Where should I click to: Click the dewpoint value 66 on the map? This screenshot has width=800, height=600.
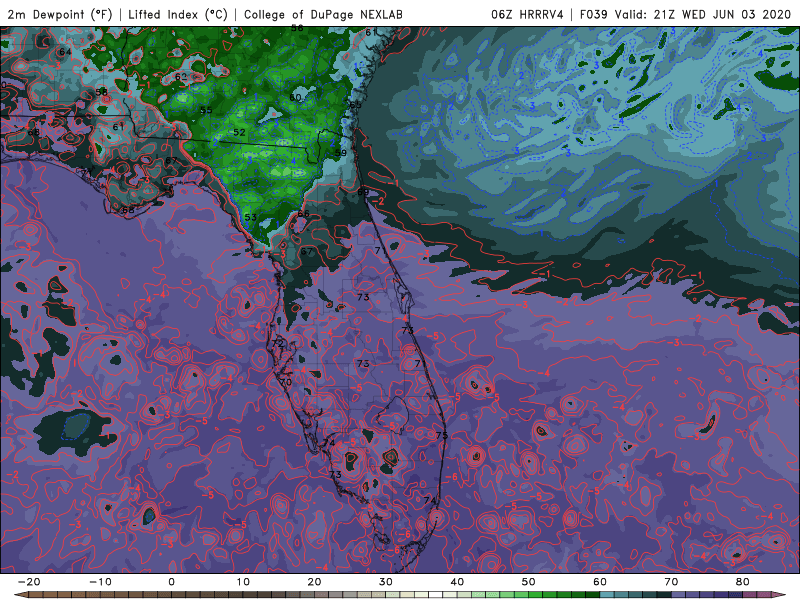[x=304, y=213]
